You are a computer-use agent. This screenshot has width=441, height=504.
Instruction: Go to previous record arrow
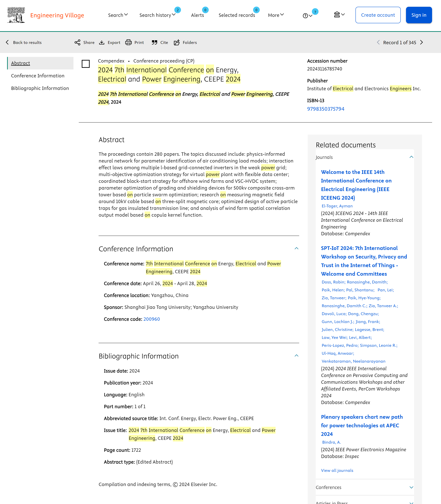point(378,42)
